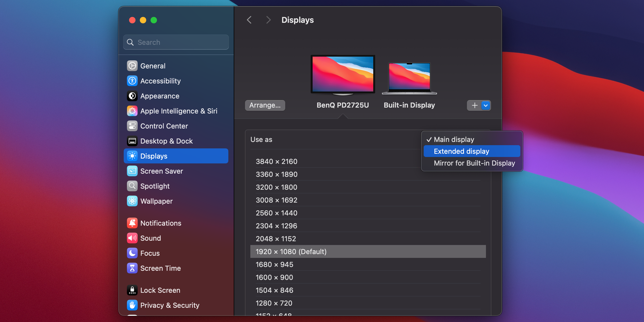Open Privacy & Security settings icon
644x322 pixels.
point(132,305)
